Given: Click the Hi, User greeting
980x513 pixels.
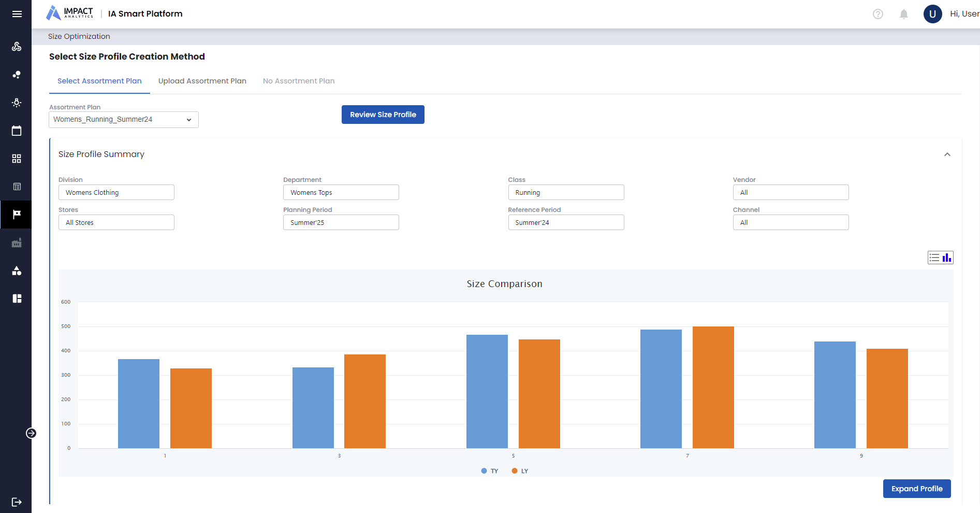Looking at the screenshot, I should coord(964,14).
